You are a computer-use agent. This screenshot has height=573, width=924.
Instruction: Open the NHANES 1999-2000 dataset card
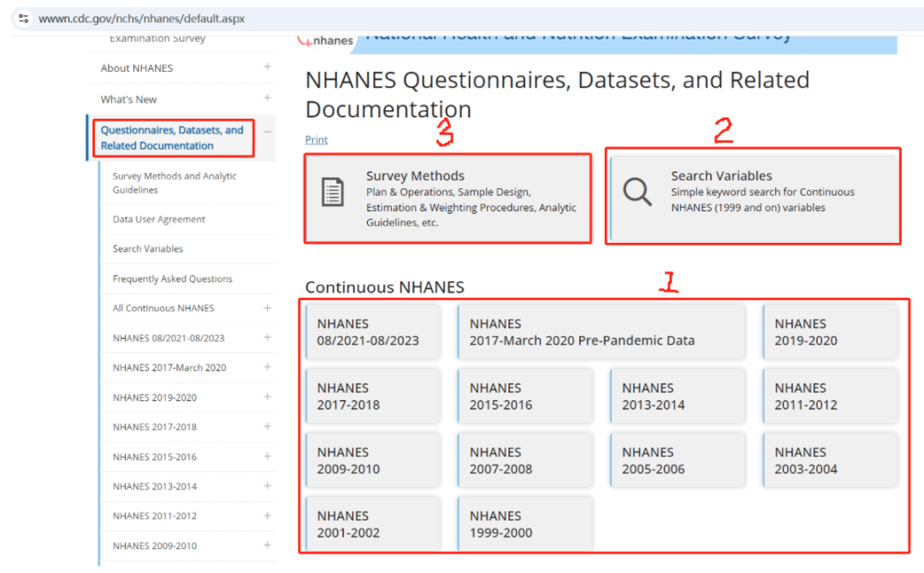(x=524, y=524)
